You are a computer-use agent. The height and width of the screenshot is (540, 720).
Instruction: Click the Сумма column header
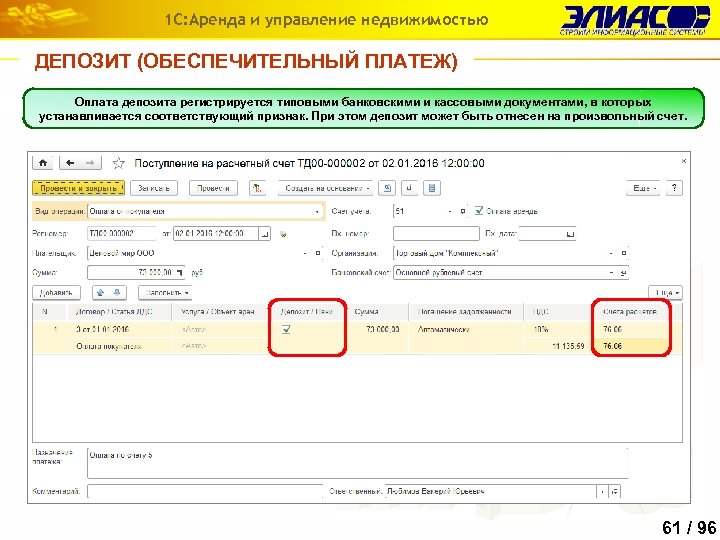377,312
